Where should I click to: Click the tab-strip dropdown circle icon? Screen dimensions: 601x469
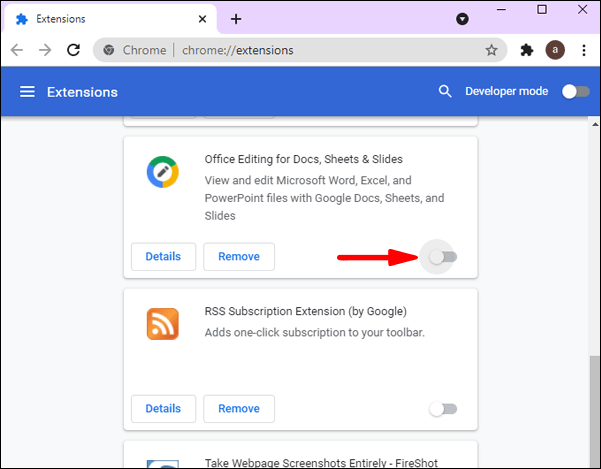(462, 19)
